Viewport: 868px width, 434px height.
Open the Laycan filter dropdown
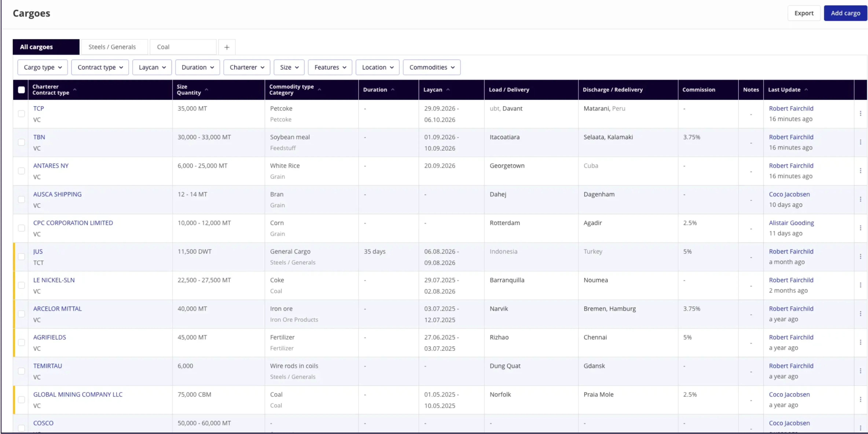(152, 67)
